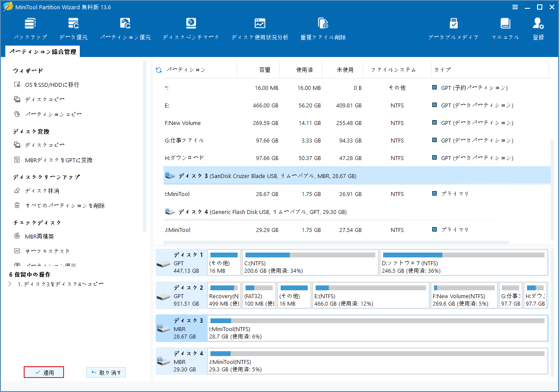The height and width of the screenshot is (392, 559).
Task: Open ディスク使用状況分析 space analyzer
Action: [x=260, y=27]
